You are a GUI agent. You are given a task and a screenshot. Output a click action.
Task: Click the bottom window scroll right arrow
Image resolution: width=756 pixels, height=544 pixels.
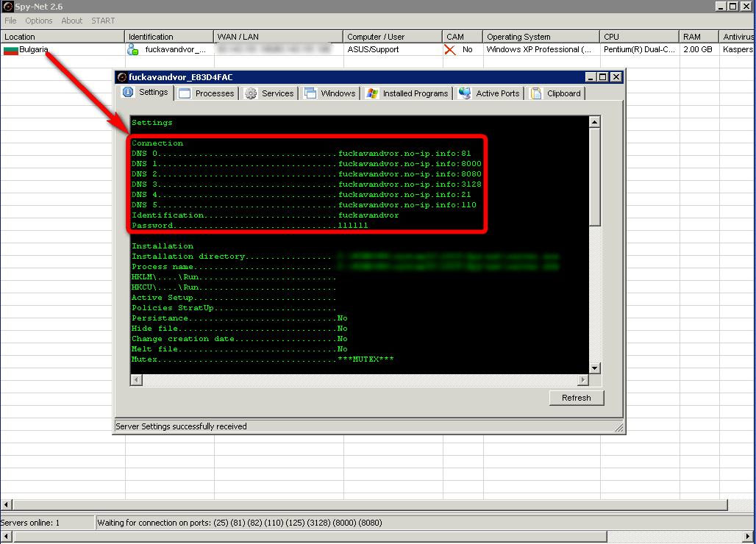[x=749, y=536]
